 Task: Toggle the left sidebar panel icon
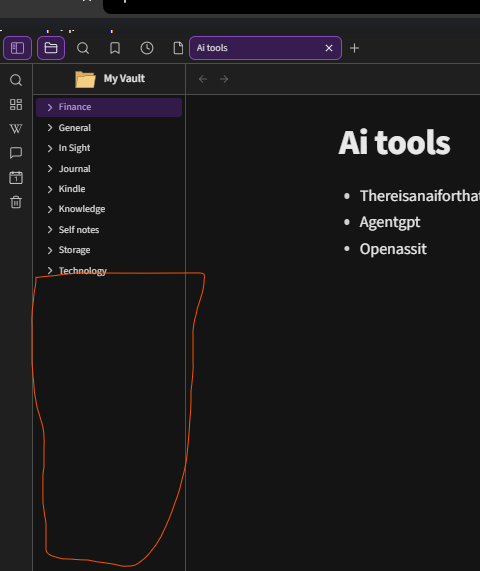click(17, 48)
